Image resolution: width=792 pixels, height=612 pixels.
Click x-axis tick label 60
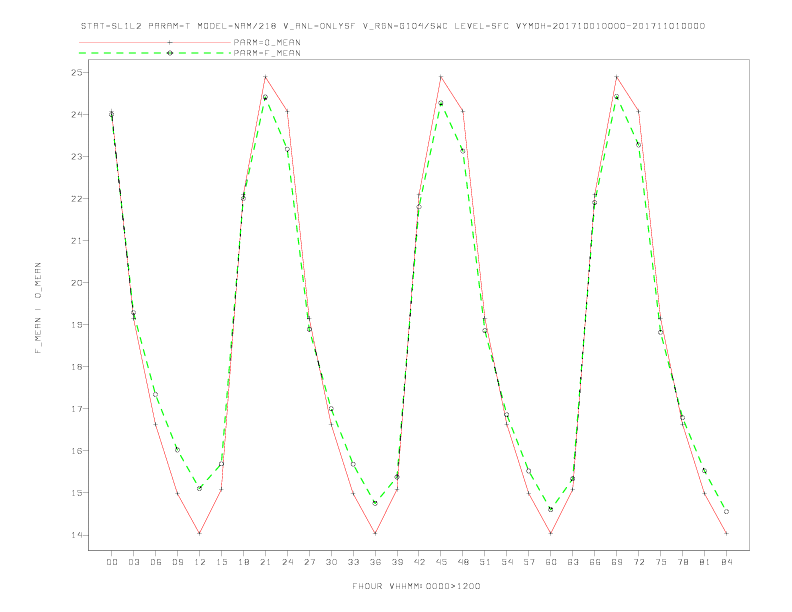(551, 562)
